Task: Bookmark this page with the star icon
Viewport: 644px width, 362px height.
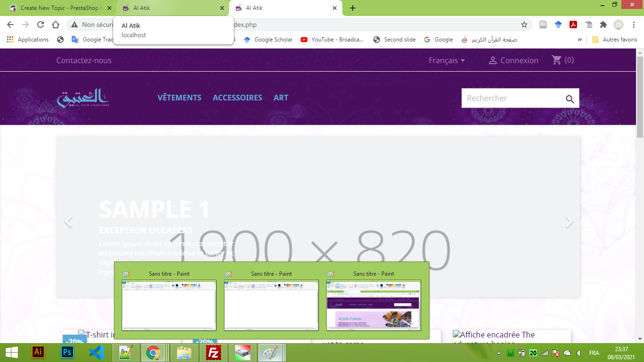Action: pyautogui.click(x=524, y=25)
